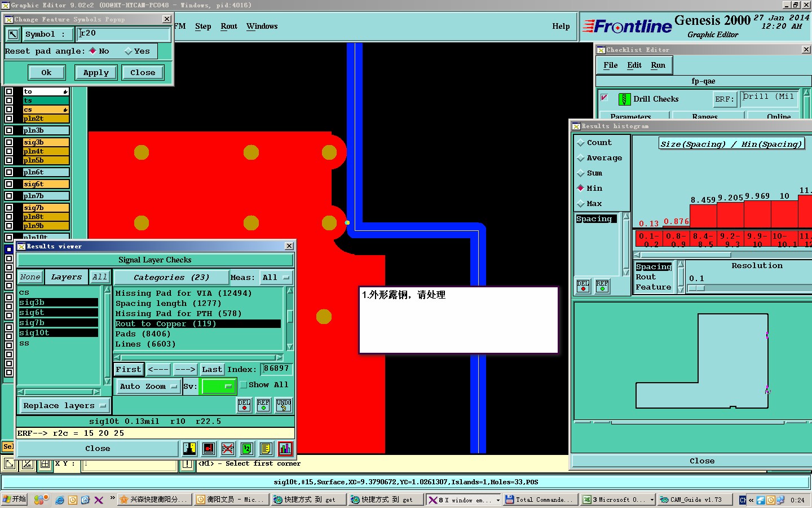Open the Meas: All dropdown
This screenshot has width=812, height=508.
[x=276, y=278]
